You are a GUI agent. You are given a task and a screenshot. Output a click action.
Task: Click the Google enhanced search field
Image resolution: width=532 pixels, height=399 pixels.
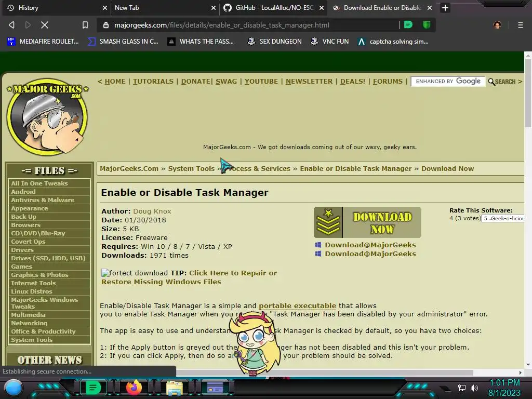pyautogui.click(x=448, y=82)
